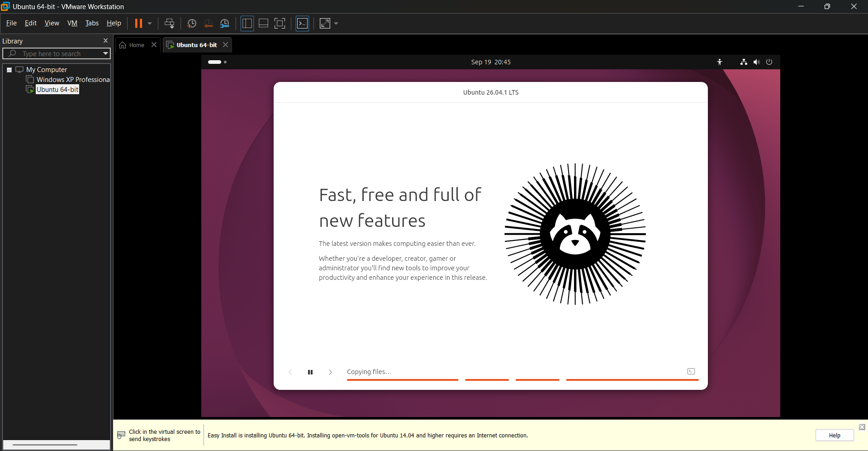Pause the virtual machine from the toolbar
The width and height of the screenshot is (868, 451).
(138, 24)
